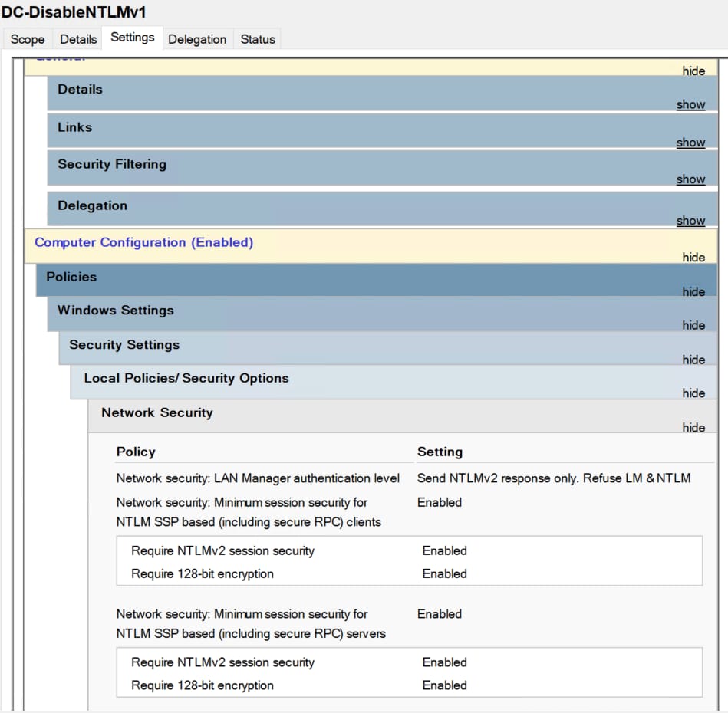This screenshot has width=728, height=713.
Task: Select the Settings tab
Action: [x=132, y=38]
